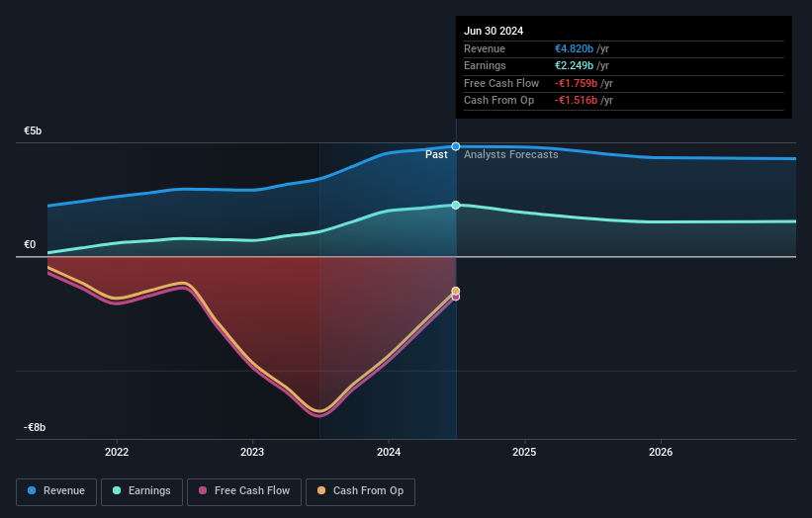Screen dimensions: 812x518
Task: Click the Free Cash Flow label in tooltip
Action: (x=501, y=83)
